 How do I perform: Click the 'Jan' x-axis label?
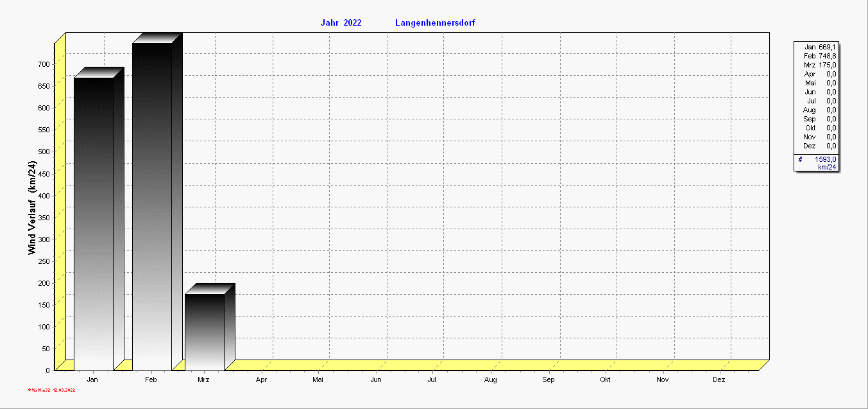point(92,380)
